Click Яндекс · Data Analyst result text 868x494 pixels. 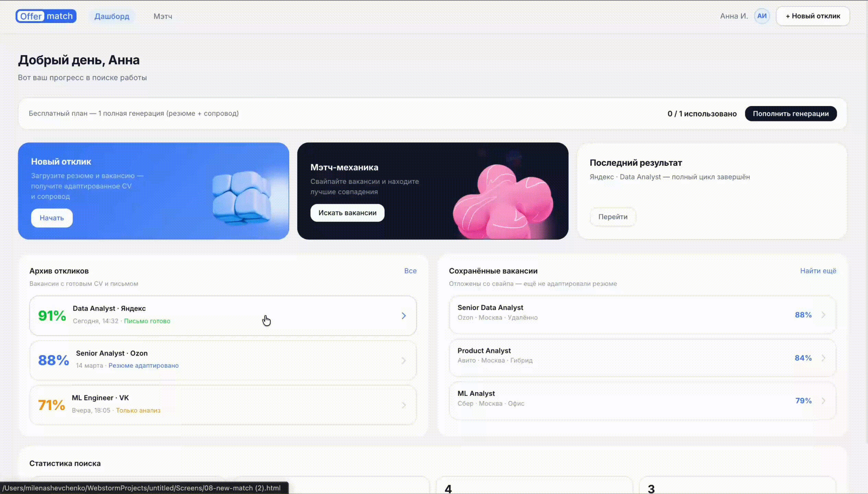(670, 177)
